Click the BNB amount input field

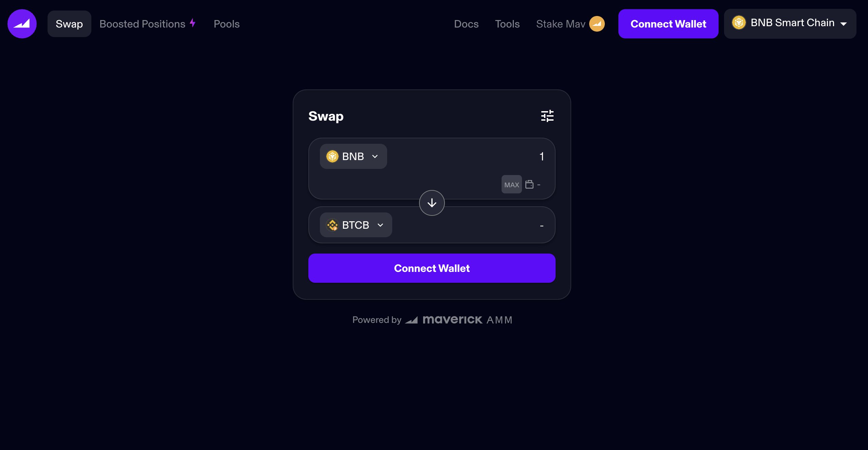coord(469,156)
